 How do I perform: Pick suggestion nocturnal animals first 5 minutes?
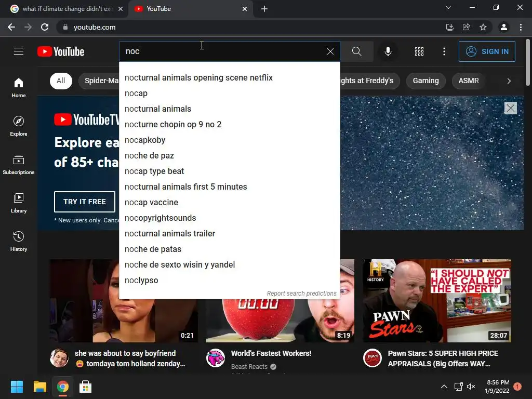[x=229, y=187]
